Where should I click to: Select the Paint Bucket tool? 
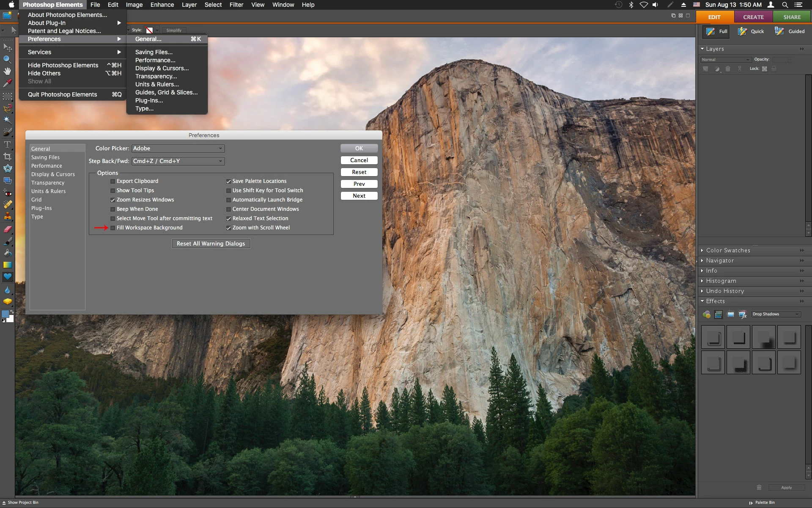pyautogui.click(x=7, y=253)
